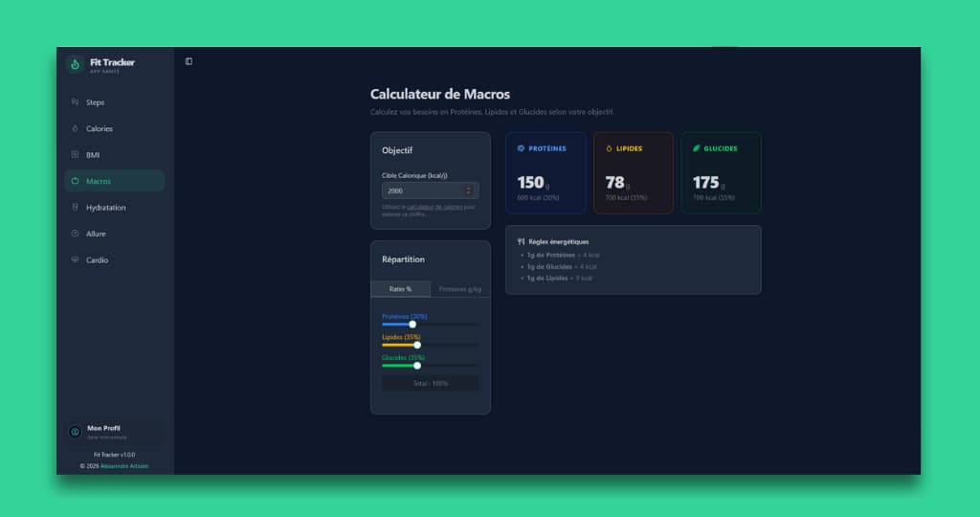
Task: Click the Mon Profil avatar icon
Action: (75, 432)
